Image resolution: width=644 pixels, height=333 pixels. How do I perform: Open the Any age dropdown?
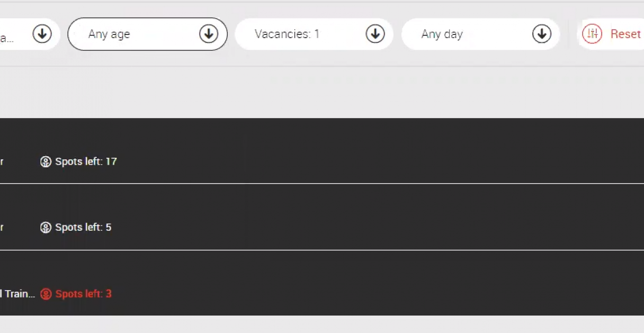148,34
